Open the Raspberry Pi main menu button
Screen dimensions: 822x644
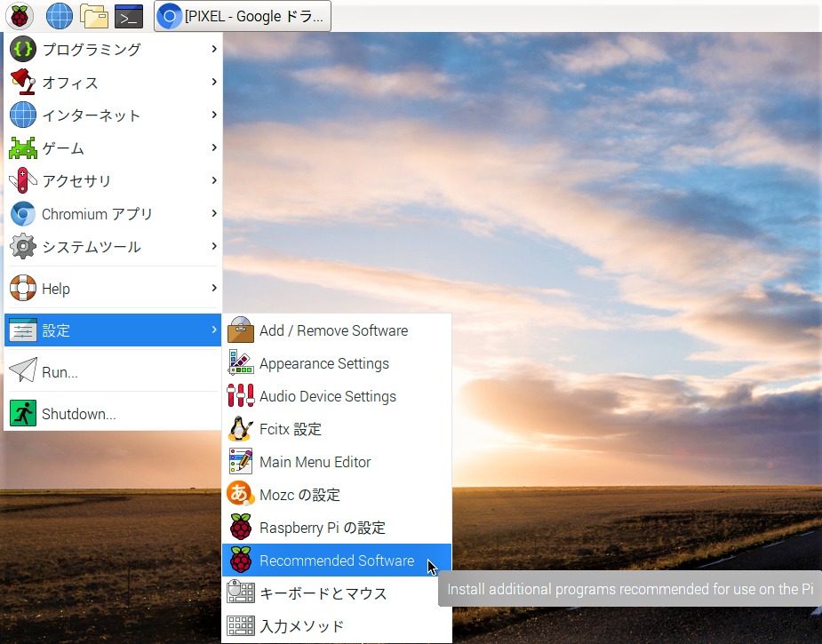point(20,16)
